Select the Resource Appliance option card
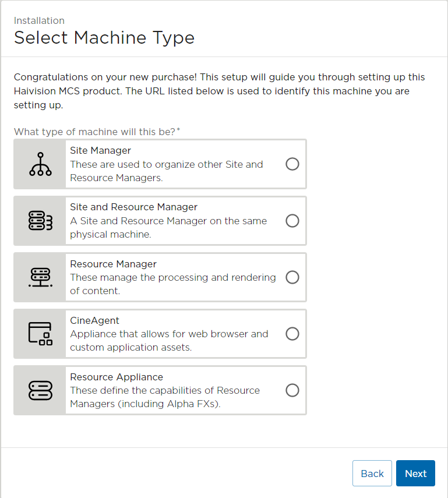The image size is (448, 498). point(175,390)
